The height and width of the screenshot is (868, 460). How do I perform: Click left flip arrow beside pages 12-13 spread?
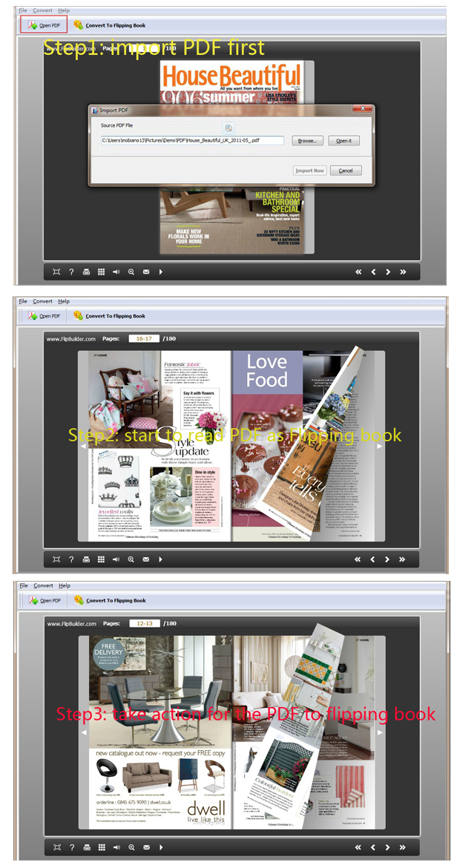pos(84,732)
